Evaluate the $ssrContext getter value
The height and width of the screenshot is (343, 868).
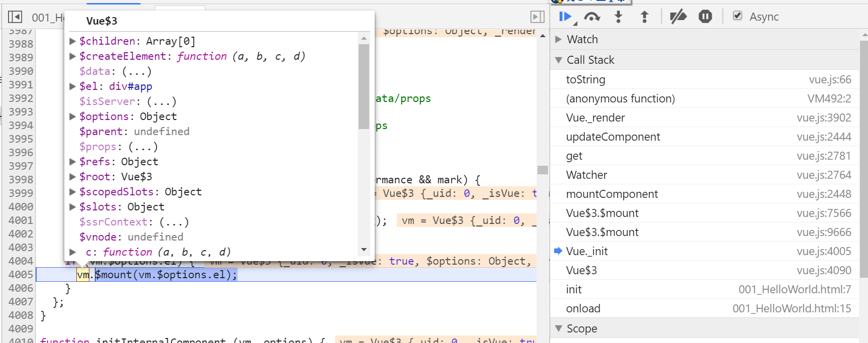click(x=174, y=222)
